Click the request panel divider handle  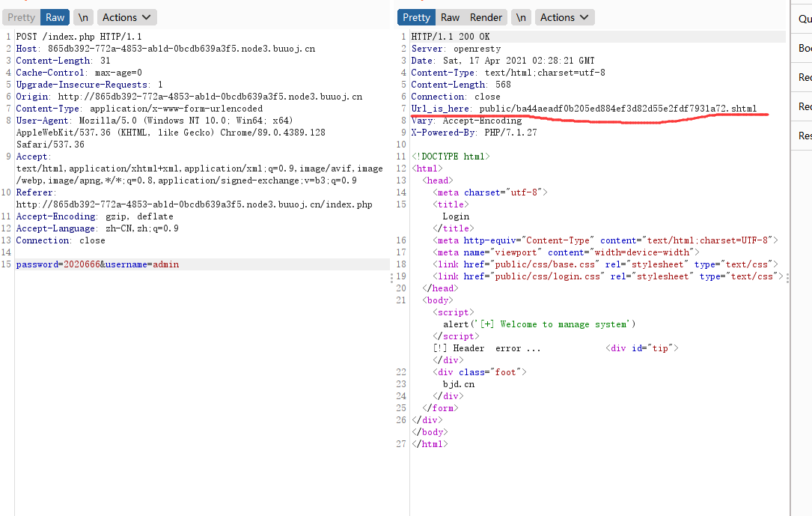point(391,278)
